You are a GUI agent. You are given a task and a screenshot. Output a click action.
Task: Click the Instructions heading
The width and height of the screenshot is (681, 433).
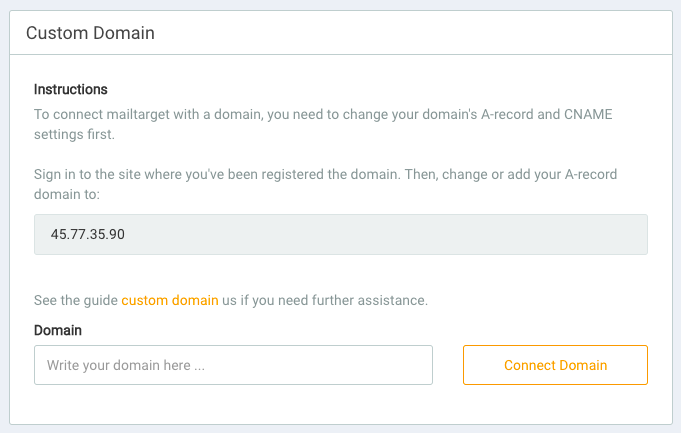point(71,90)
